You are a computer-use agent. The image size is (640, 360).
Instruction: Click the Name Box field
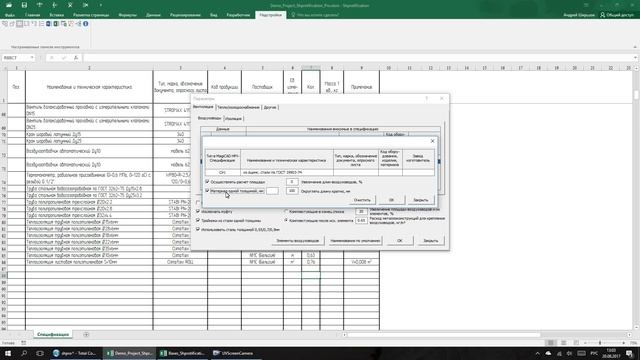point(16,58)
